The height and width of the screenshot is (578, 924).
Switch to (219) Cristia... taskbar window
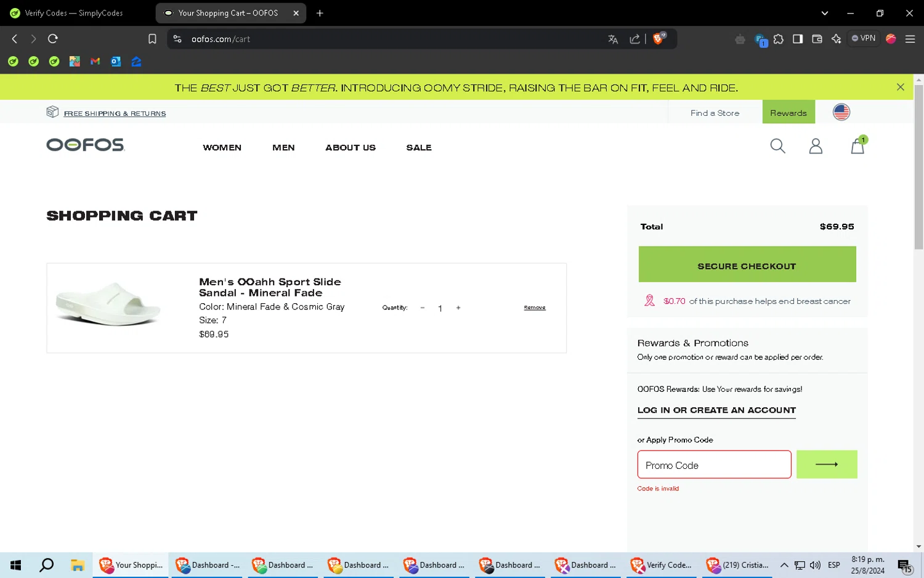(737, 565)
